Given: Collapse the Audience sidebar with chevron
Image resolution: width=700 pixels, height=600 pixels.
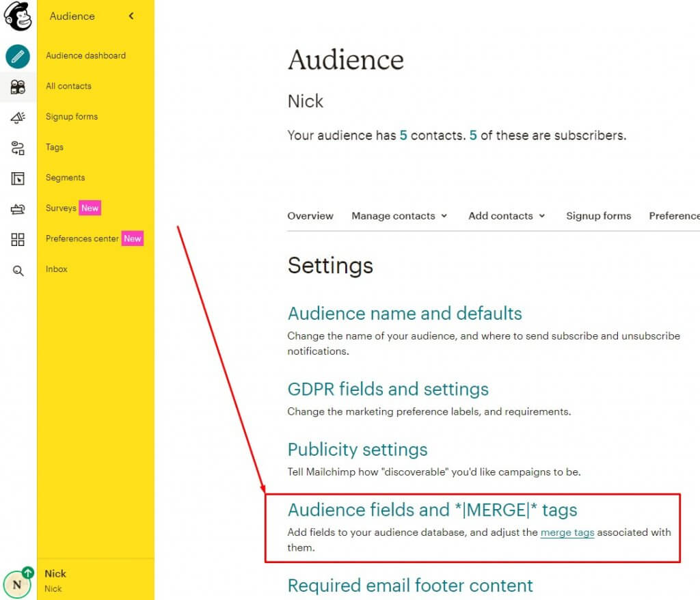Looking at the screenshot, I should tap(131, 16).
